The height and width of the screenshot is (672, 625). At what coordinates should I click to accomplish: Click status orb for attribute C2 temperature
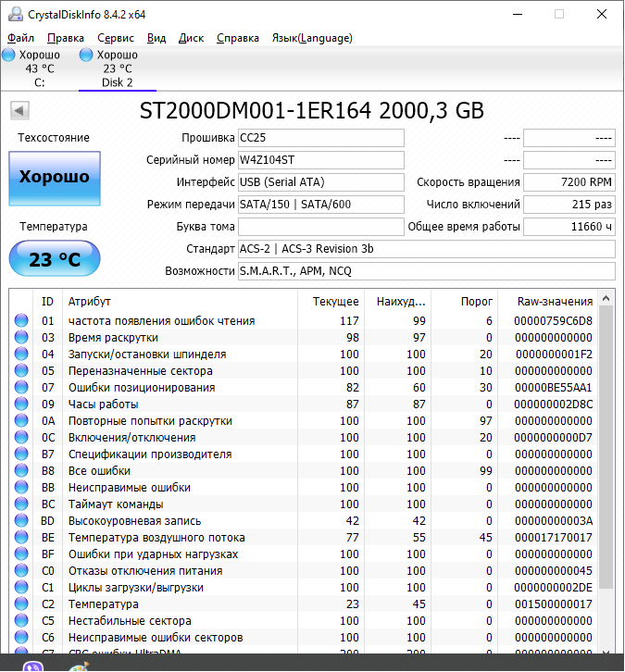[21, 604]
